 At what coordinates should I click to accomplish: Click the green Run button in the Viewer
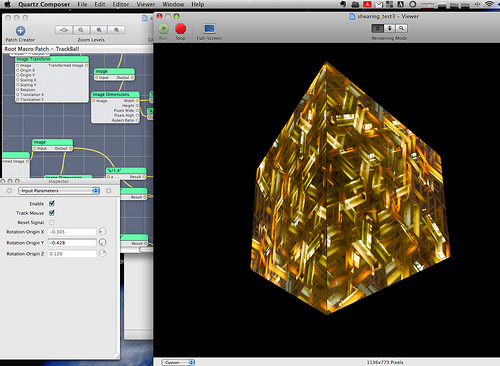coord(163,29)
